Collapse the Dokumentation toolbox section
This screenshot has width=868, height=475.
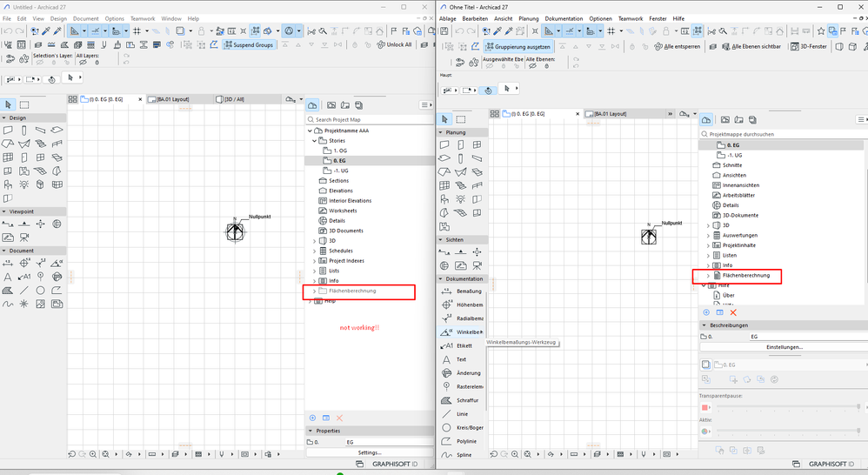[x=441, y=279]
